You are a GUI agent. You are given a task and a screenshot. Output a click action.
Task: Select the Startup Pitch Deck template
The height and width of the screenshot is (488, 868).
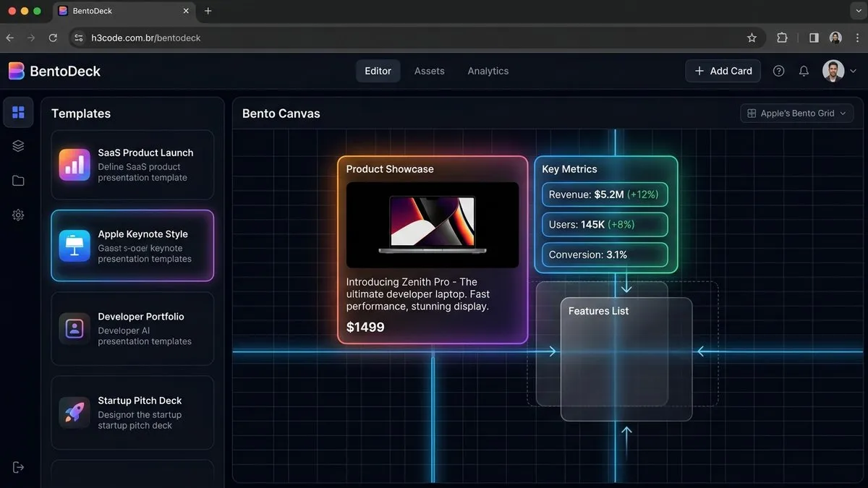[x=132, y=413]
